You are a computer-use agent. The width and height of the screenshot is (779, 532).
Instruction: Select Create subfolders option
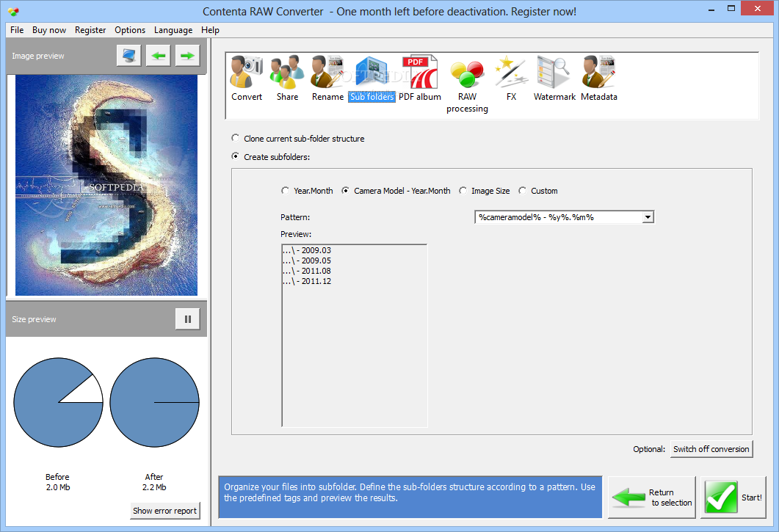point(271,157)
